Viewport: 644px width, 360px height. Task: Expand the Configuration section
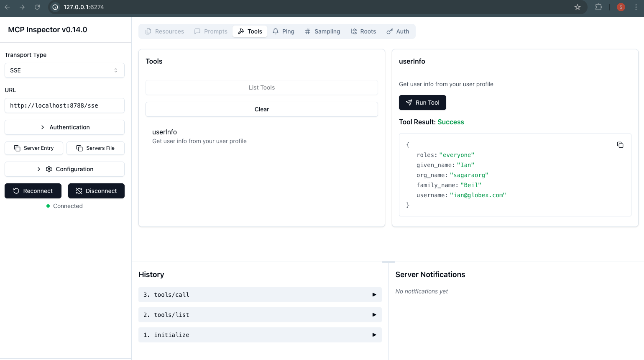click(64, 169)
